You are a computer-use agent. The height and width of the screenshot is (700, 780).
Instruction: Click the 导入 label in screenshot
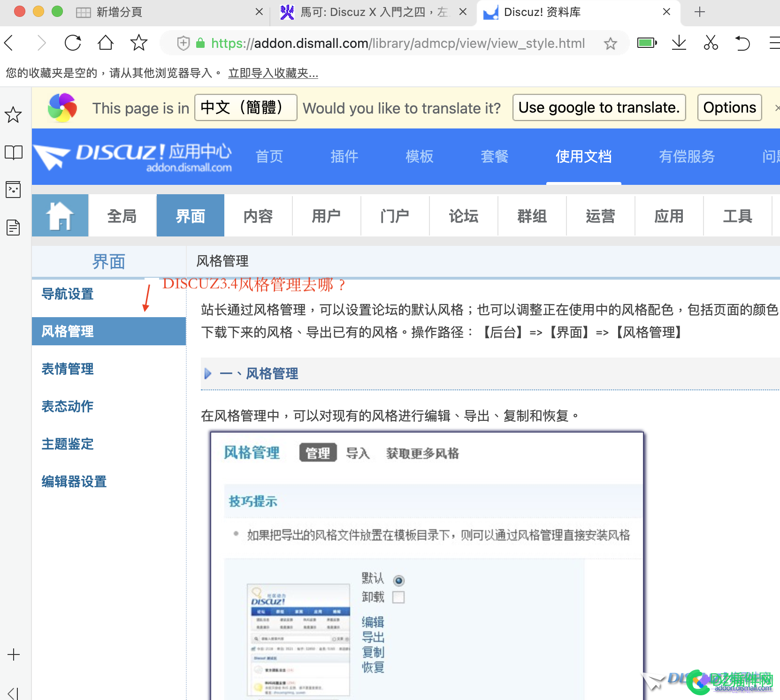(x=358, y=453)
